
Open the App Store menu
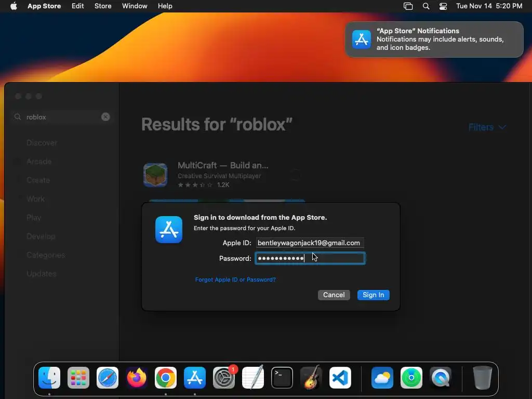tap(44, 6)
